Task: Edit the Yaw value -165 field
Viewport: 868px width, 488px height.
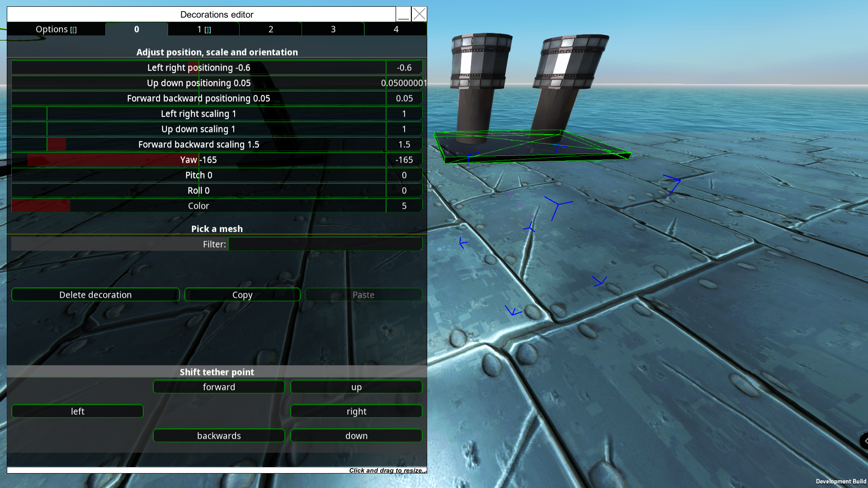Action: coord(404,160)
